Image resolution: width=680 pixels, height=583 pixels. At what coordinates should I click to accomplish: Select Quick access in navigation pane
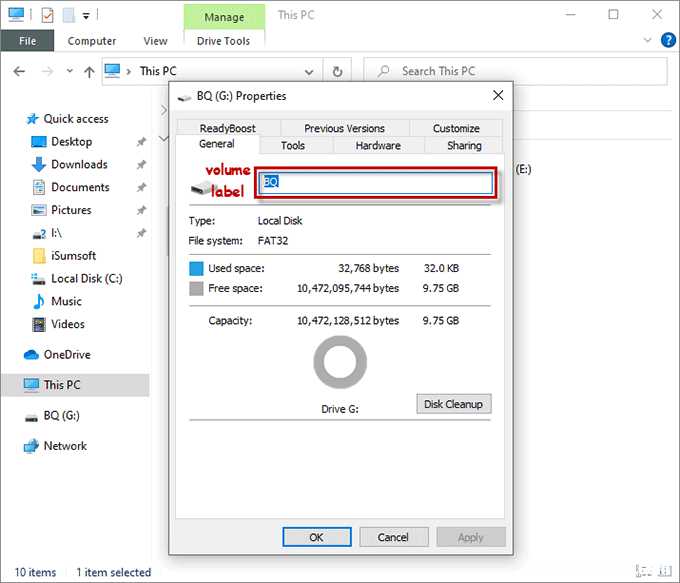[x=67, y=119]
